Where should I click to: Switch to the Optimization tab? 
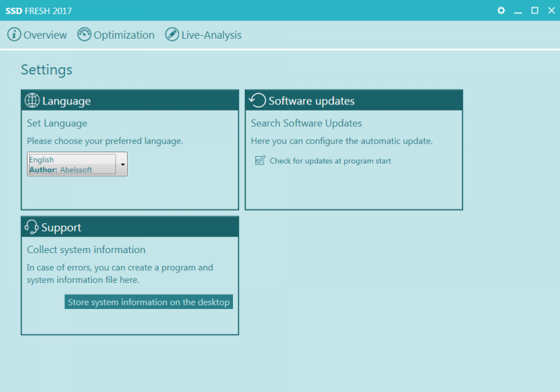116,35
